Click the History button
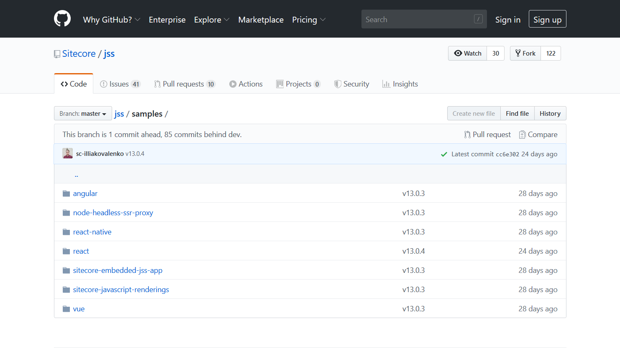Screen dimensions: 620x364 (550, 114)
